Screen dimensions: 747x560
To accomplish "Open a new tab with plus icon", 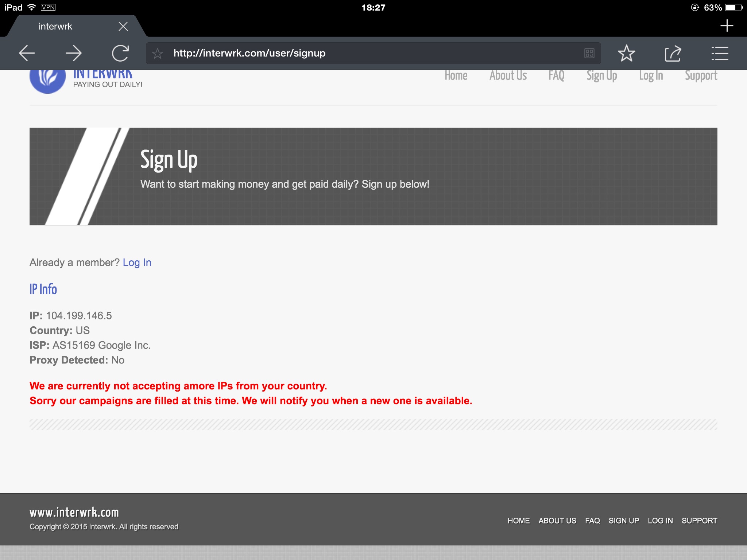I will coord(727,26).
